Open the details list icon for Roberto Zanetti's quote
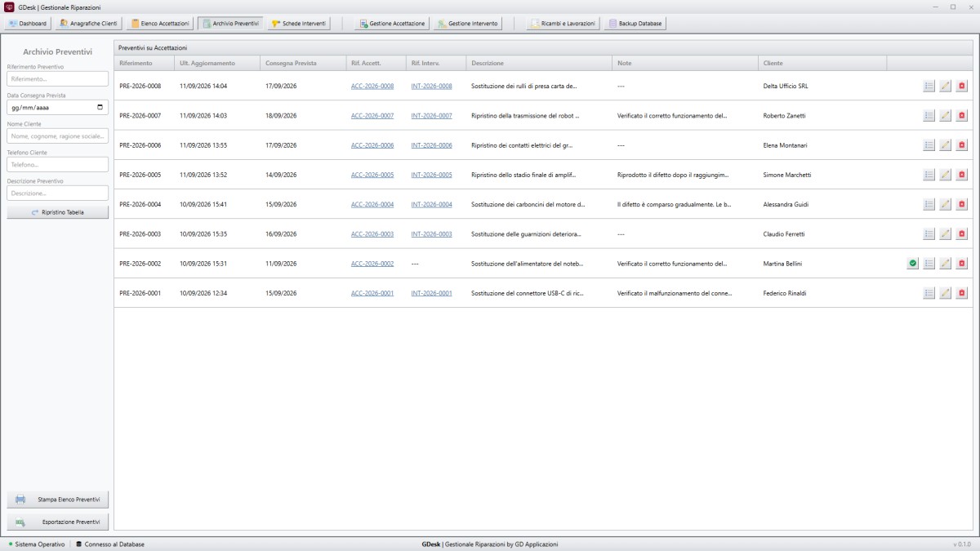This screenshot has height=551, width=980. [x=929, y=115]
